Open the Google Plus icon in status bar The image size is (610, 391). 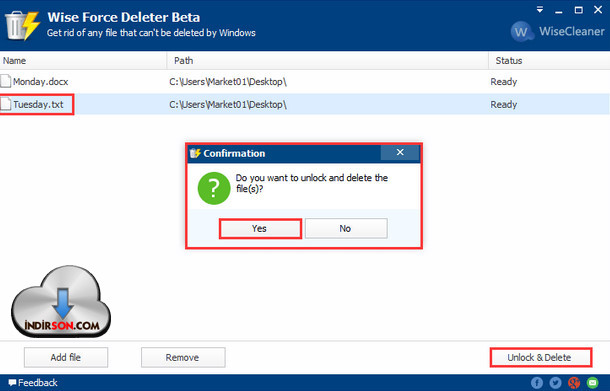(574, 383)
